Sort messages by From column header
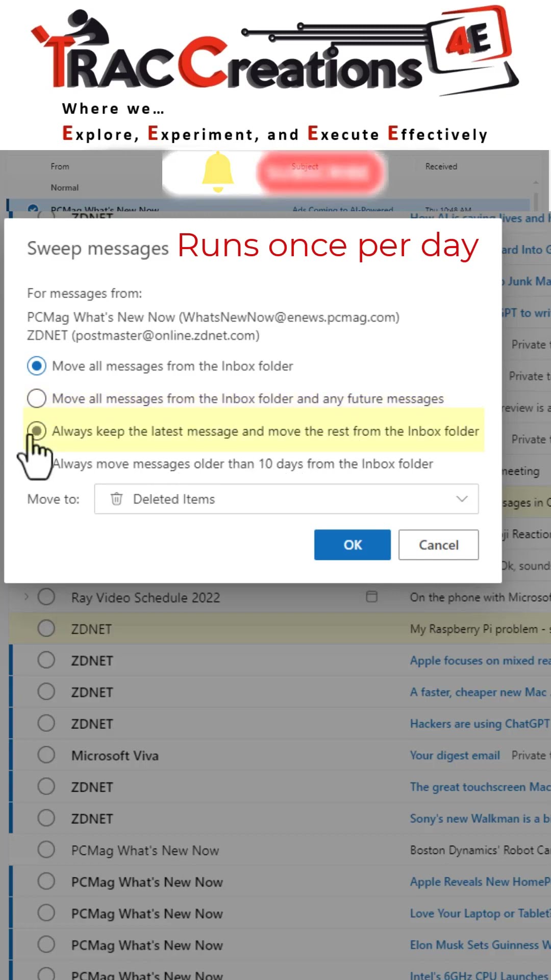The height and width of the screenshot is (980, 551). click(x=60, y=166)
